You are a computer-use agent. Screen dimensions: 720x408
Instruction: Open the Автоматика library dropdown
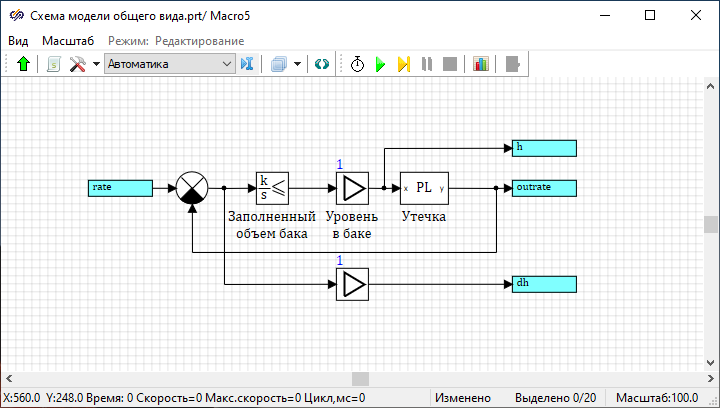(x=168, y=64)
